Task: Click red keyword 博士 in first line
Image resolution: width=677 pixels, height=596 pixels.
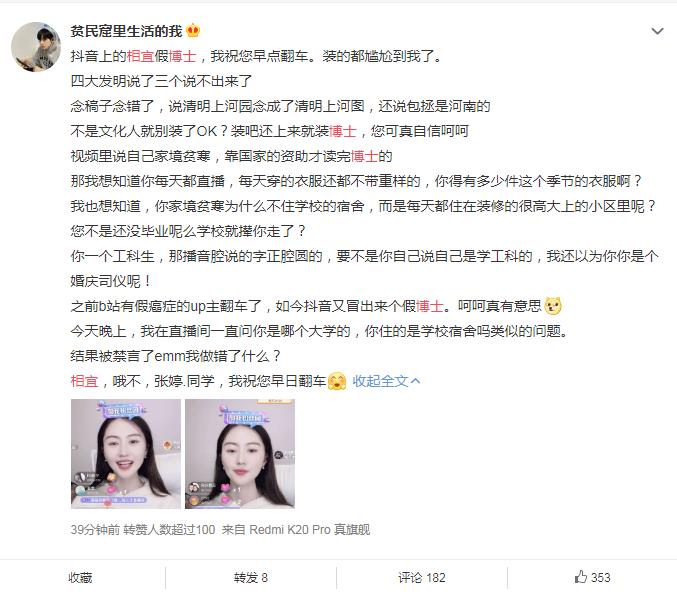Action: tap(183, 56)
